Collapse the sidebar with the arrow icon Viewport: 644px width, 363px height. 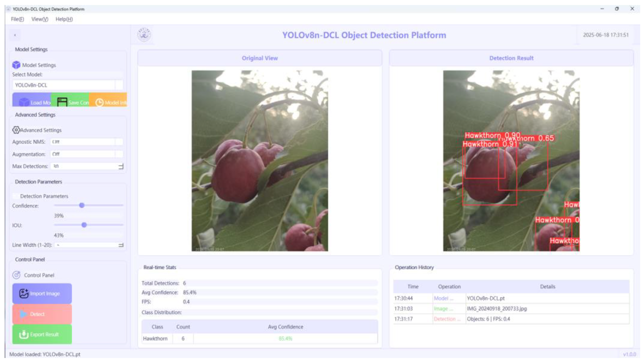[15, 35]
